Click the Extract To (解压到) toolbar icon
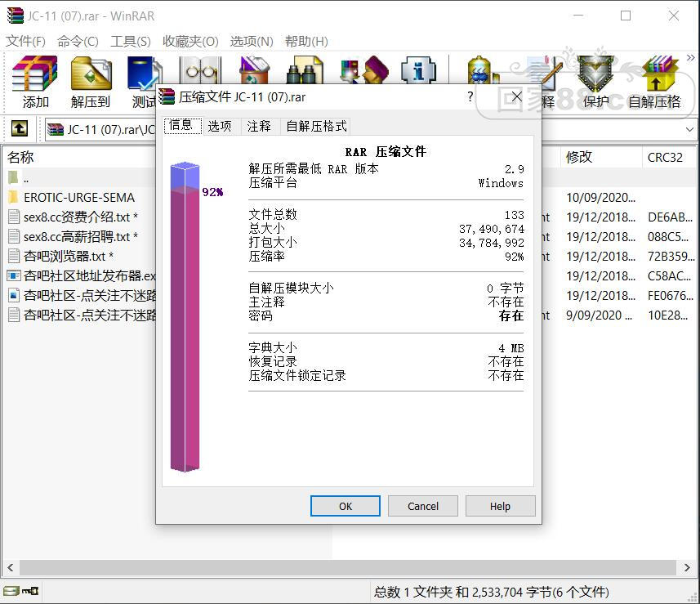This screenshot has width=700, height=604. point(91,82)
